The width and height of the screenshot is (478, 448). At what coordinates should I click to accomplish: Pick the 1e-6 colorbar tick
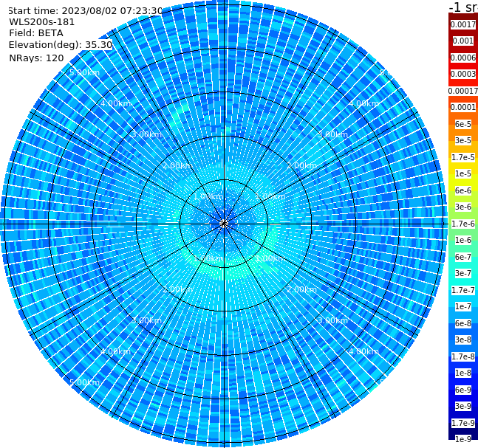pos(463,240)
